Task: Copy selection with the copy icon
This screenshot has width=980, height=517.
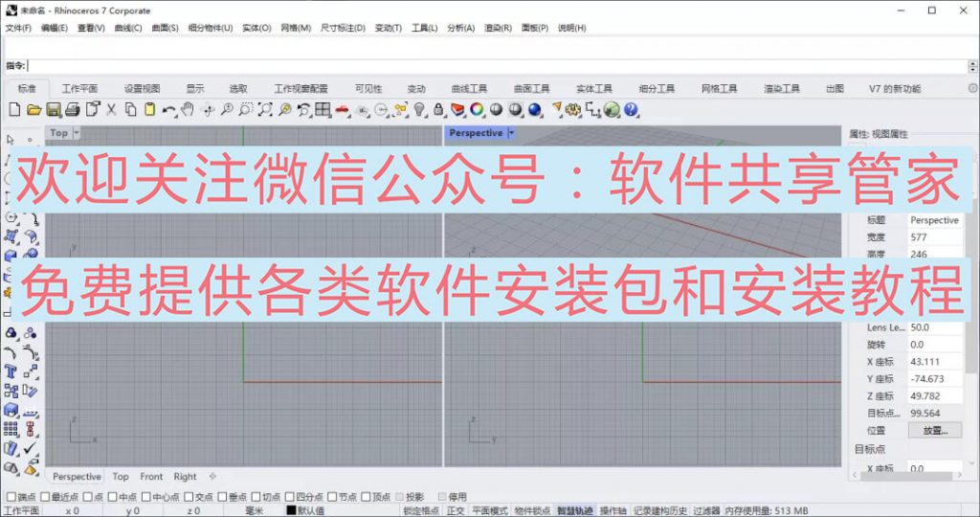Action: point(130,110)
